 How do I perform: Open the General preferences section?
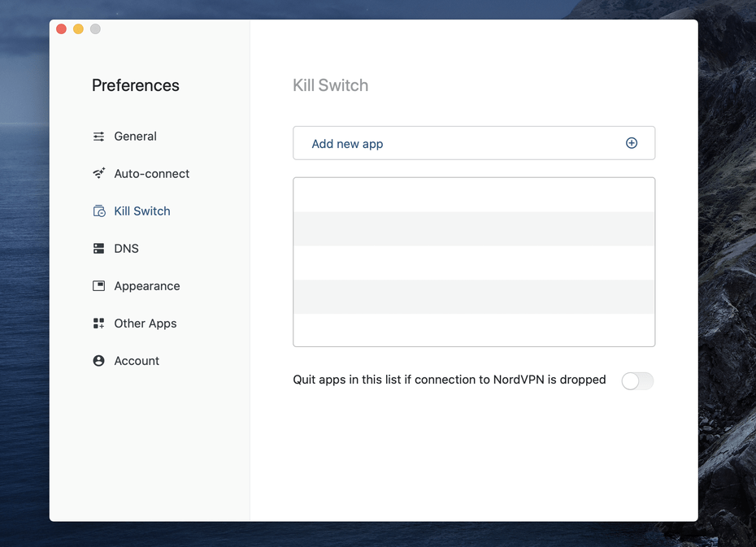point(135,137)
